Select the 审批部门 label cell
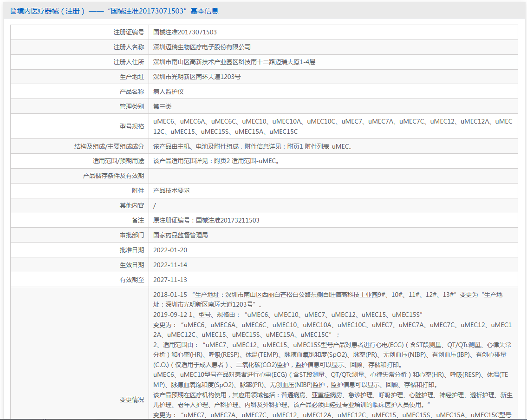The width and height of the screenshot is (527, 420). tap(132, 236)
